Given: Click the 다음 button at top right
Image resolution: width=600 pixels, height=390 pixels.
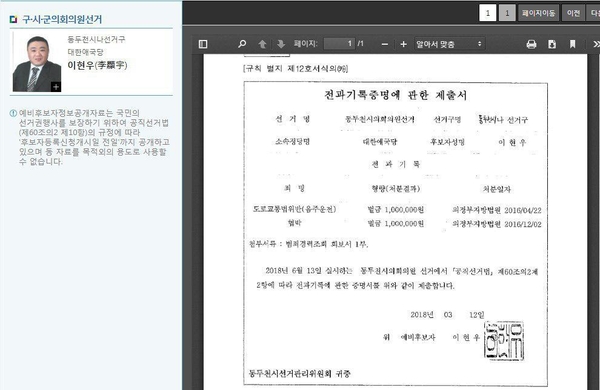Looking at the screenshot, I should point(594,13).
